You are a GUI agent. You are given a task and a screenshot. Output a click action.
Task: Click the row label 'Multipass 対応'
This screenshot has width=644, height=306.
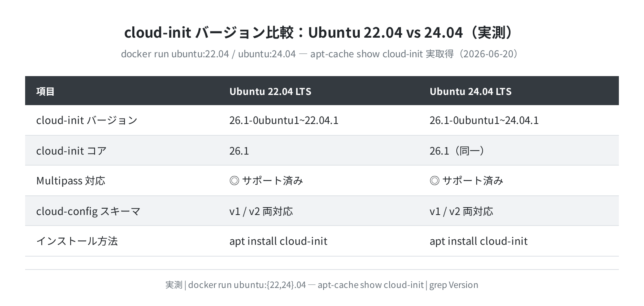tap(71, 180)
